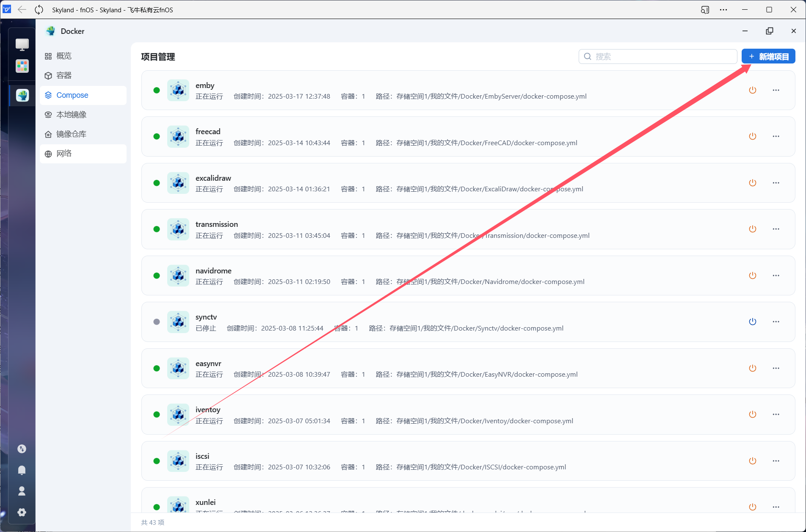The width and height of the screenshot is (806, 532).
Task: Switch to the 容器 containers section
Action: click(64, 75)
